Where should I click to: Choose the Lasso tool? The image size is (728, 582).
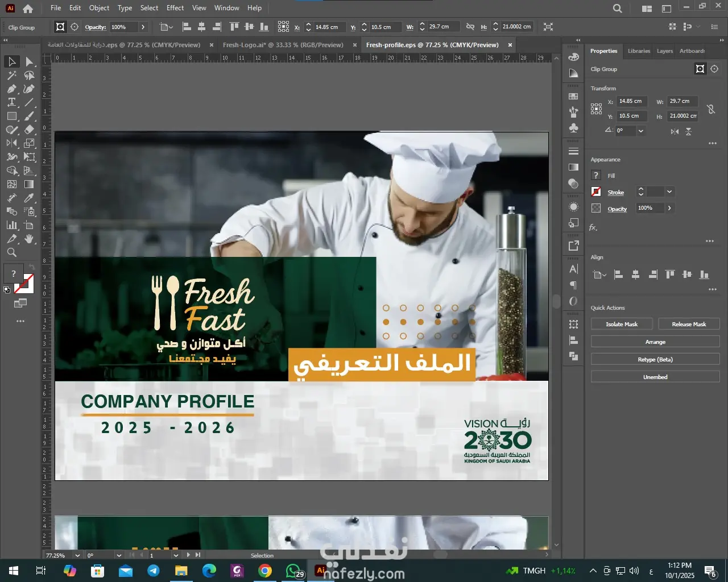pyautogui.click(x=30, y=75)
